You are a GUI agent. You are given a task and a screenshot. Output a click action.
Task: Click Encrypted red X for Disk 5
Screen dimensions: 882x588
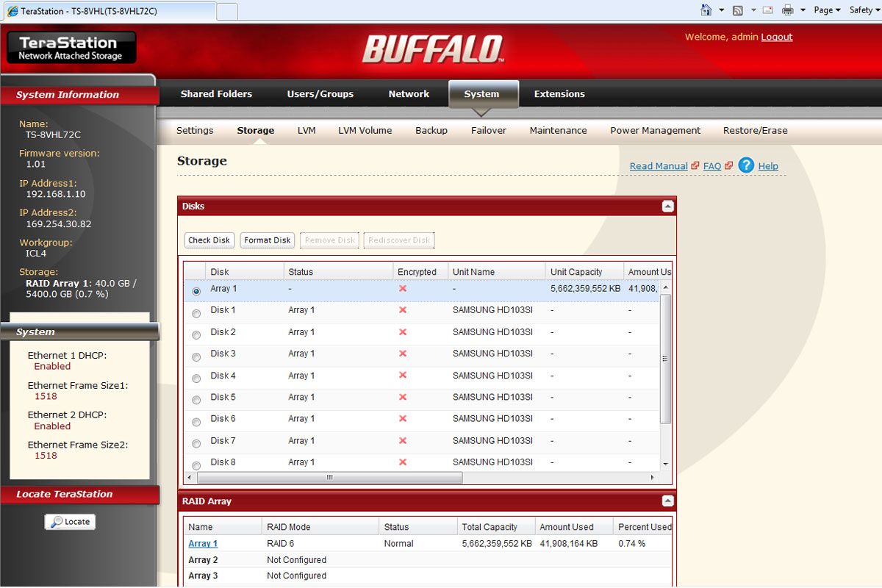pos(403,397)
